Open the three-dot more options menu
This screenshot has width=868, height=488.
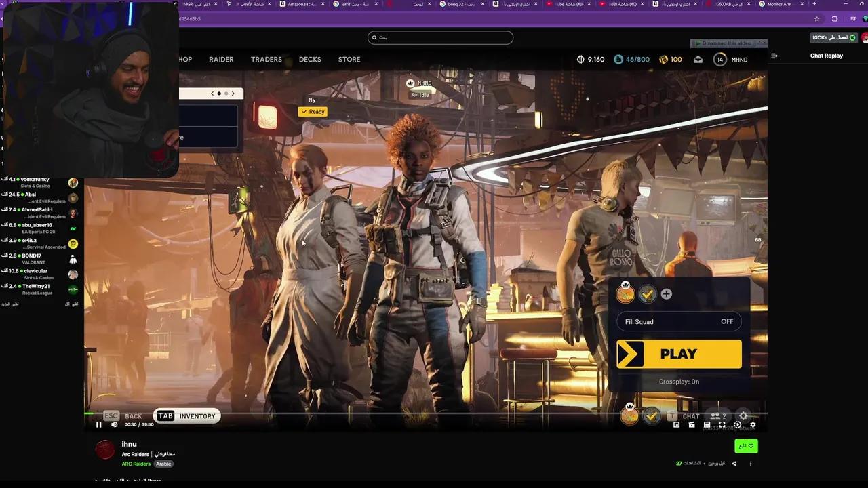[x=750, y=464]
